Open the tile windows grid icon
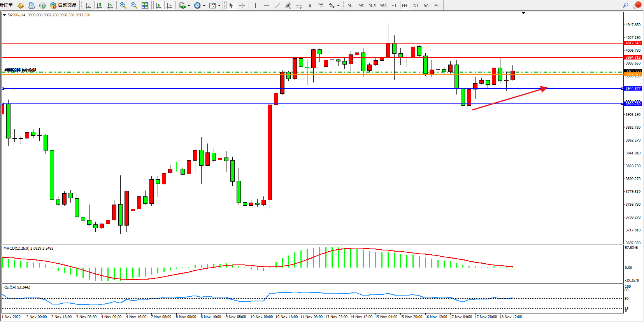 pyautogui.click(x=145, y=5)
